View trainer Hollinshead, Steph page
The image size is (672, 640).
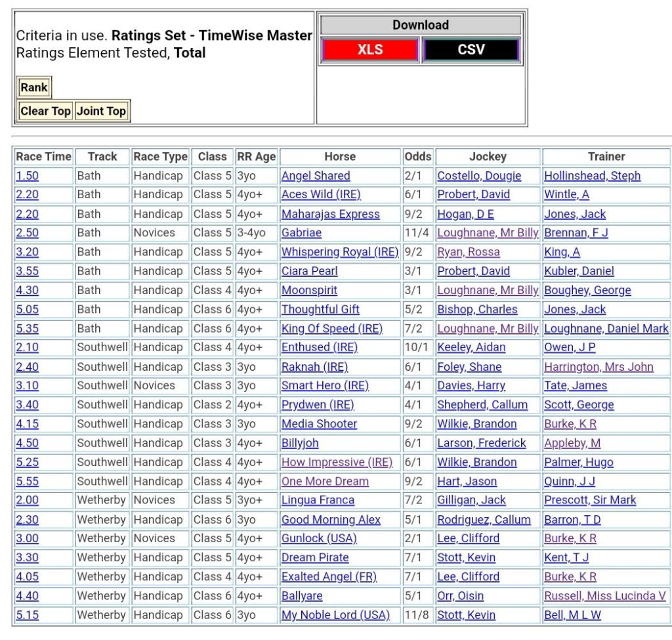tap(592, 176)
